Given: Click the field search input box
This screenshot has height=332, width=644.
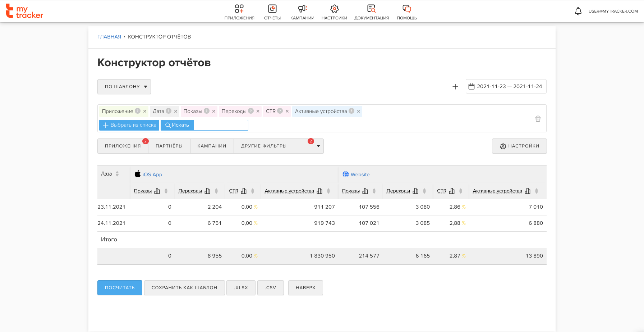Looking at the screenshot, I should 221,125.
